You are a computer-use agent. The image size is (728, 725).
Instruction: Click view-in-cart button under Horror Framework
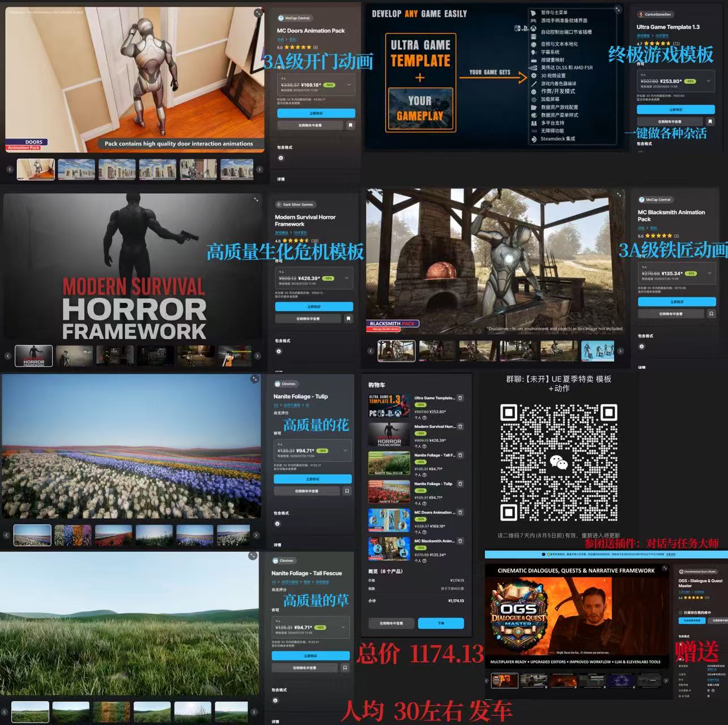coord(308,319)
